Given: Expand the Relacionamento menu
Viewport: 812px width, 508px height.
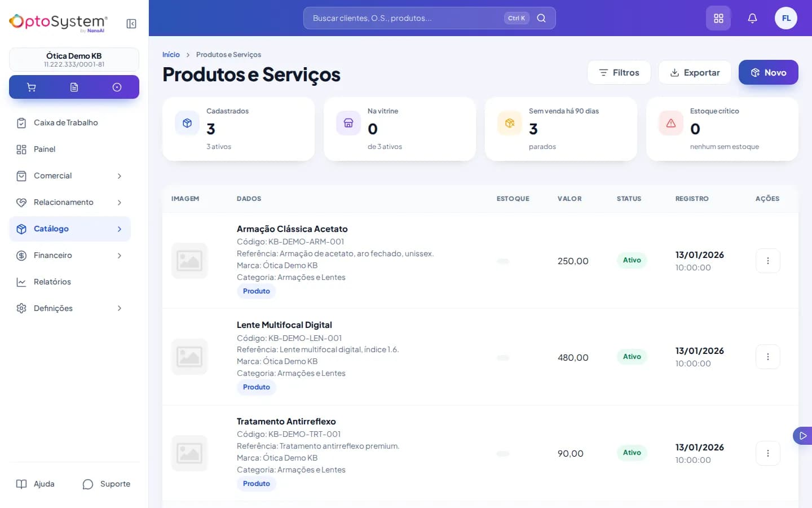Looking at the screenshot, I should pyautogui.click(x=70, y=202).
